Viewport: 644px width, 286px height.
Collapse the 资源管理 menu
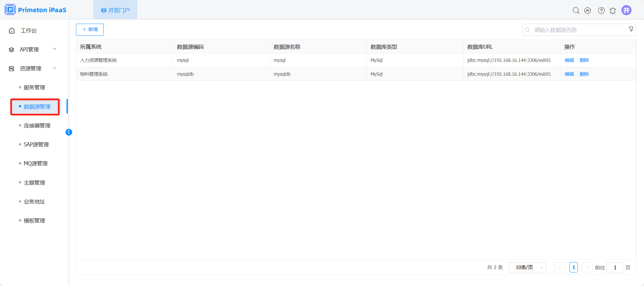pos(33,68)
